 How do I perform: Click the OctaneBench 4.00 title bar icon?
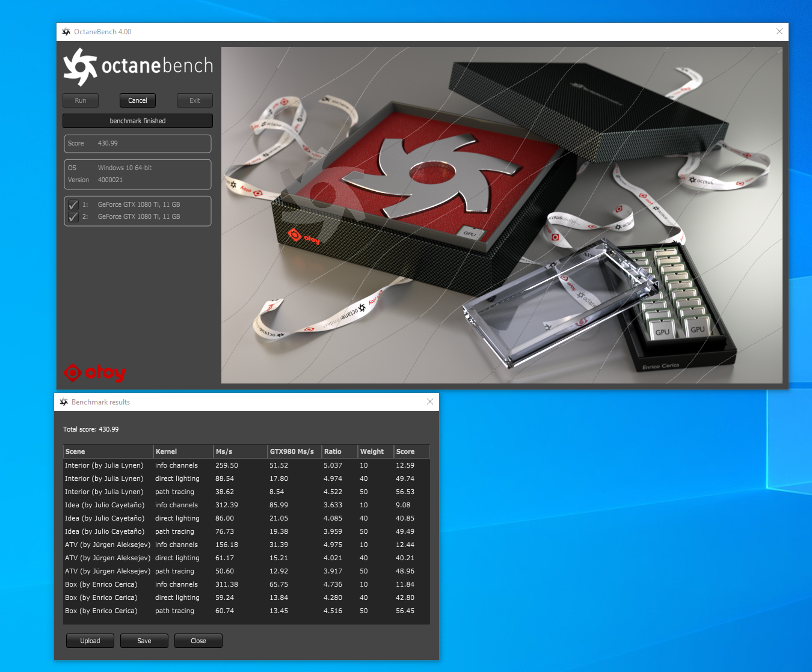point(66,32)
